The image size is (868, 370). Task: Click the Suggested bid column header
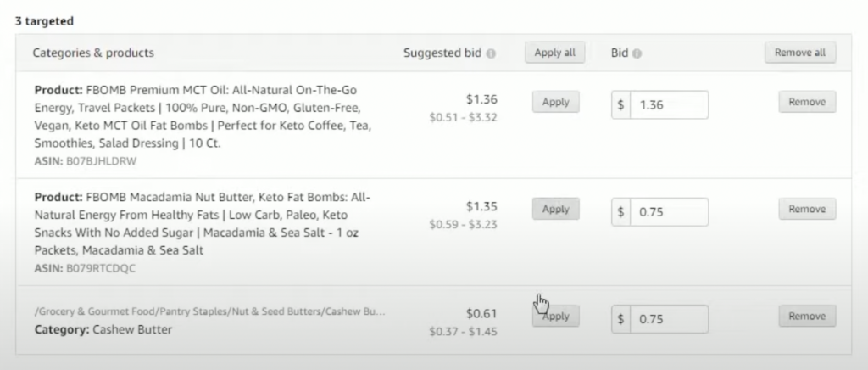[x=442, y=53]
